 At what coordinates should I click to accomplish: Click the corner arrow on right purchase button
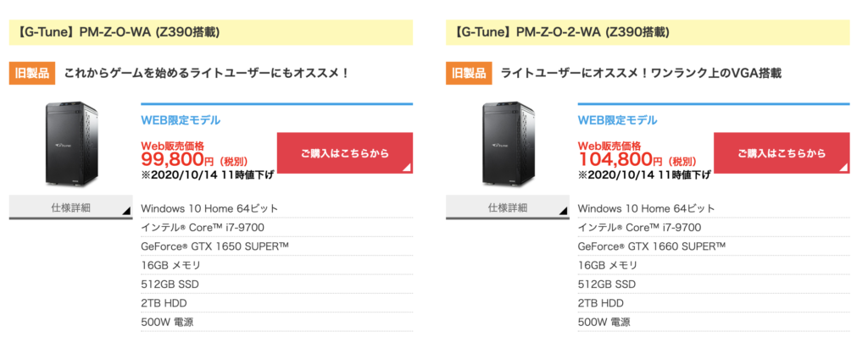pyautogui.click(x=843, y=168)
